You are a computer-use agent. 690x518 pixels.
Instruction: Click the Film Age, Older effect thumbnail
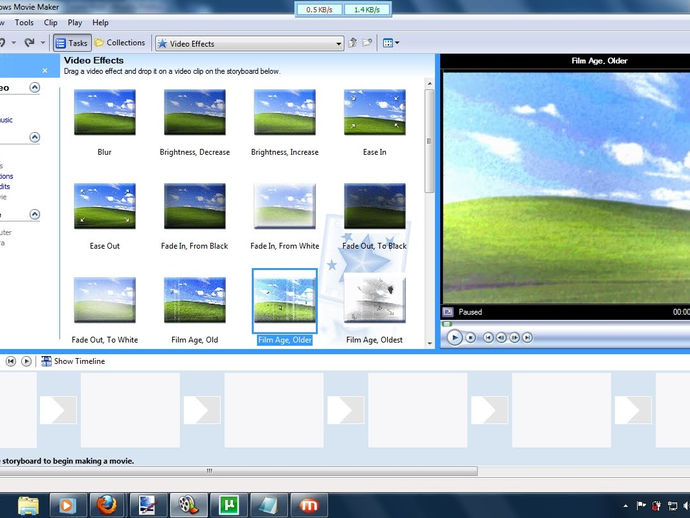285,300
